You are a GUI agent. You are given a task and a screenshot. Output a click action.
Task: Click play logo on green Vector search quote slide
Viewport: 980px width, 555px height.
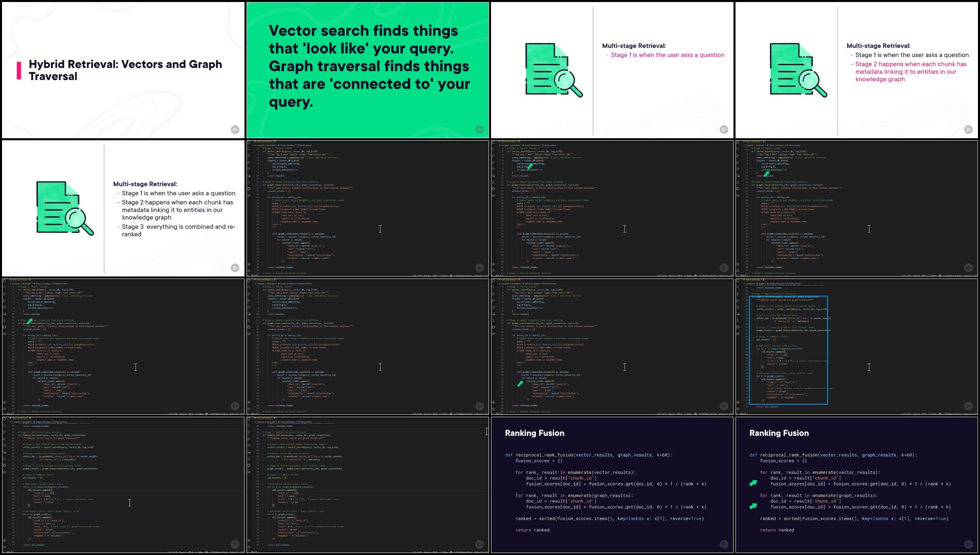coord(479,129)
